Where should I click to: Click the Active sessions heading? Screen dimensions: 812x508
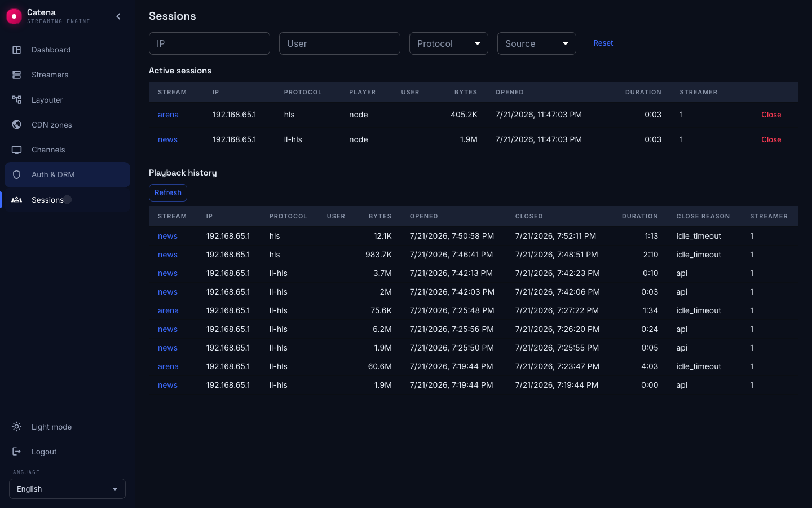pyautogui.click(x=180, y=71)
